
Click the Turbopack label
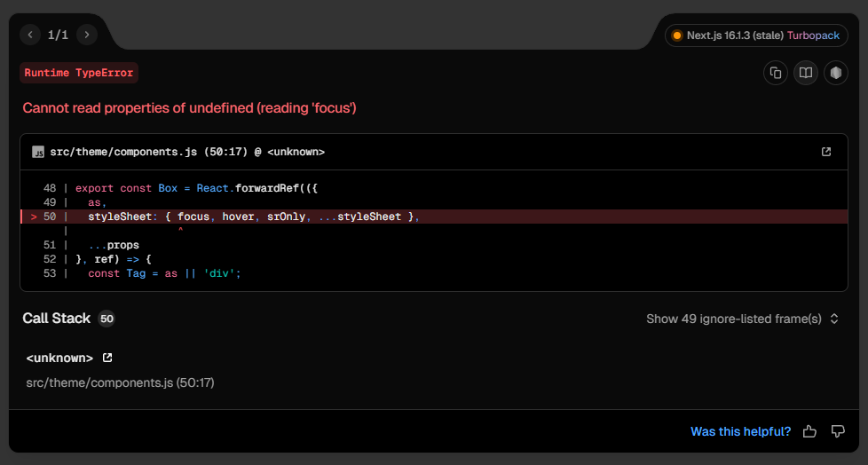813,35
